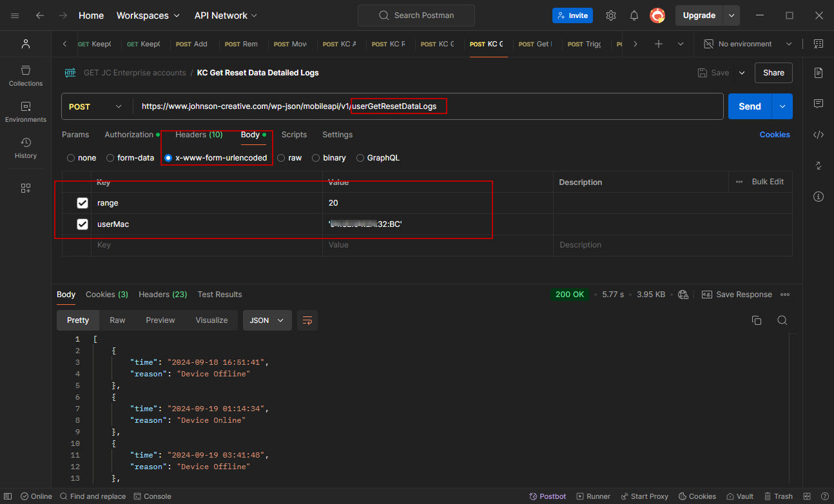834x504 pixels.
Task: Open the Cookies link
Action: coord(774,135)
